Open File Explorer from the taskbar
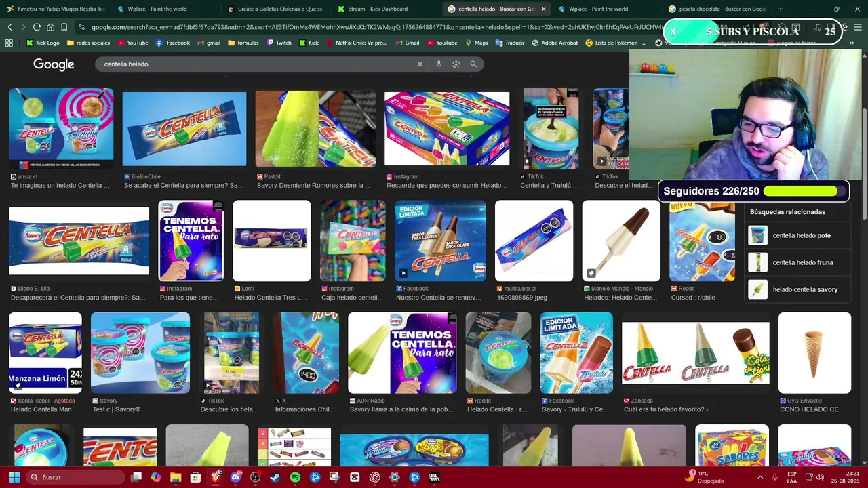This screenshot has height=488, width=868. 176,477
